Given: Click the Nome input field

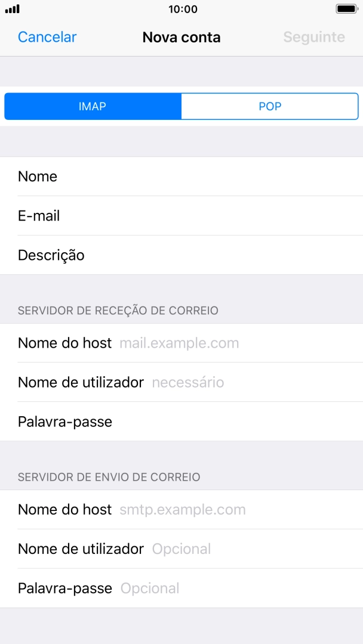Looking at the screenshot, I should coord(179,177).
